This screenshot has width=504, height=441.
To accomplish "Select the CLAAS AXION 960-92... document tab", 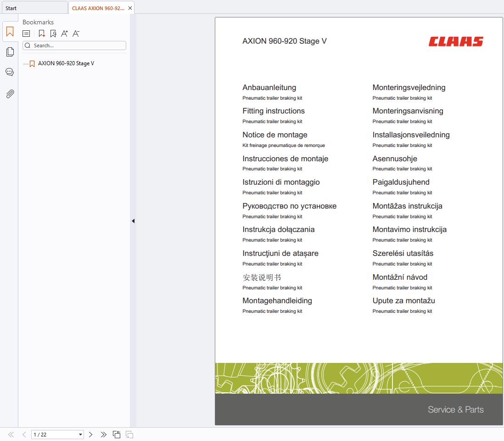I will 98,8.
